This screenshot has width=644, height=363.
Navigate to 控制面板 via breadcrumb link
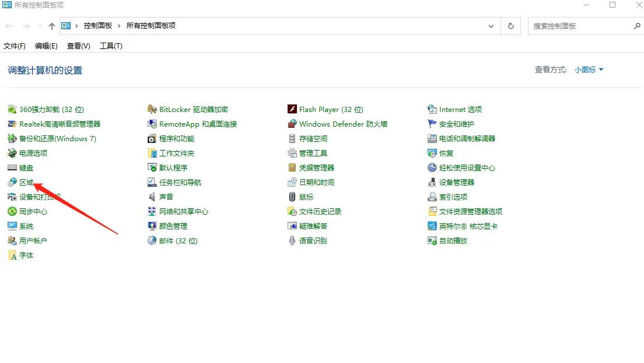97,26
